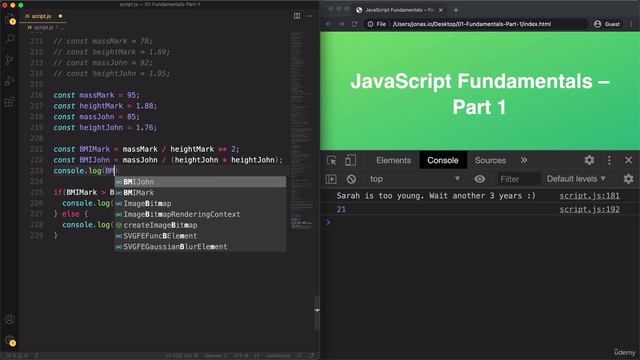Open DevTools settings gear
Viewport: 640px width, 360px height.
[589, 160]
